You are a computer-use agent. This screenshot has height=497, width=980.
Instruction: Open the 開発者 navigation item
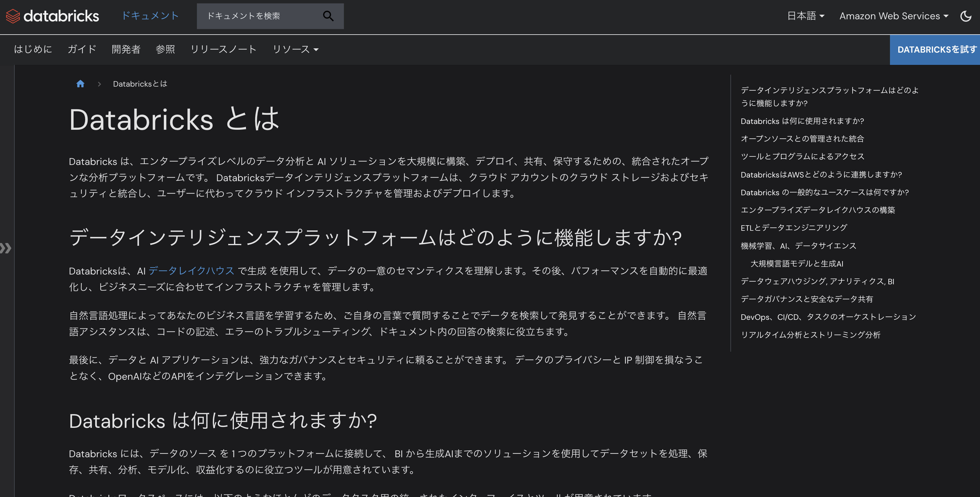click(x=126, y=49)
